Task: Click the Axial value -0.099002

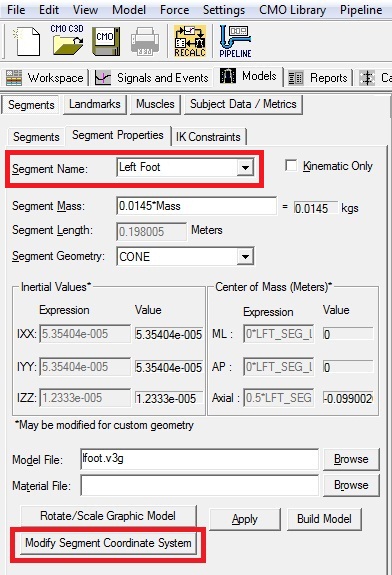Action: 348,398
